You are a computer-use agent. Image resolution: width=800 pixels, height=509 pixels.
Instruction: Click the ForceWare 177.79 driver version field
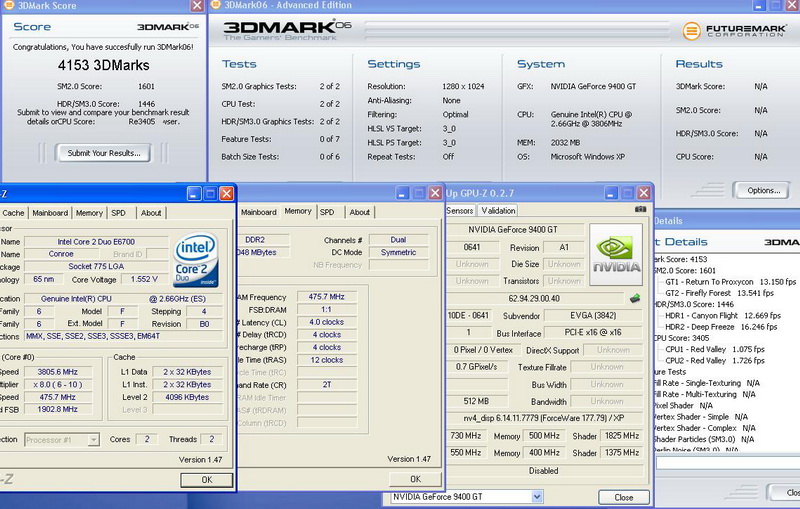pos(544,418)
